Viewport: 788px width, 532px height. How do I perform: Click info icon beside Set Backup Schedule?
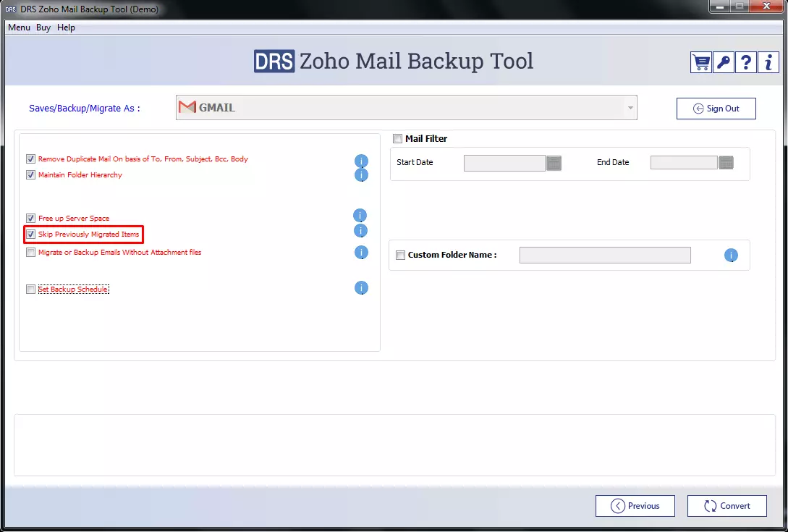(361, 287)
